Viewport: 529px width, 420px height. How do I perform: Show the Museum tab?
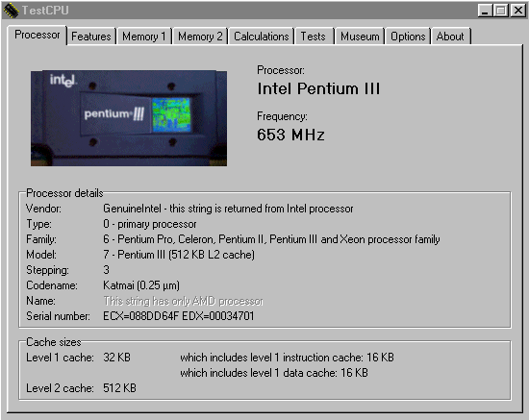(360, 37)
